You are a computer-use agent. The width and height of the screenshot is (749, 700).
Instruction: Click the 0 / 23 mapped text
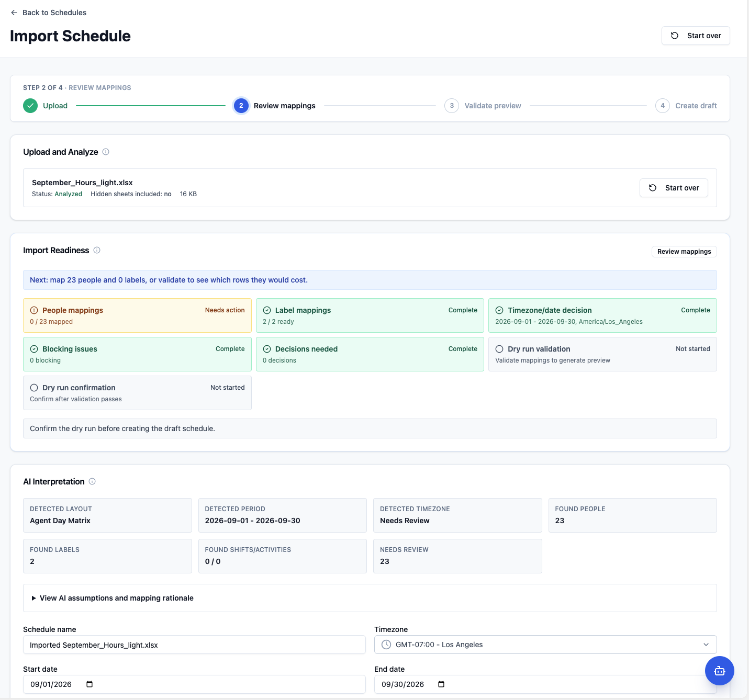[x=51, y=322]
